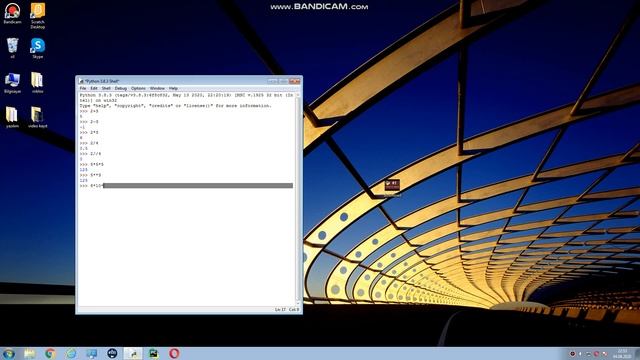Open the Bilgisayar computer desktop icon

(x=12, y=83)
